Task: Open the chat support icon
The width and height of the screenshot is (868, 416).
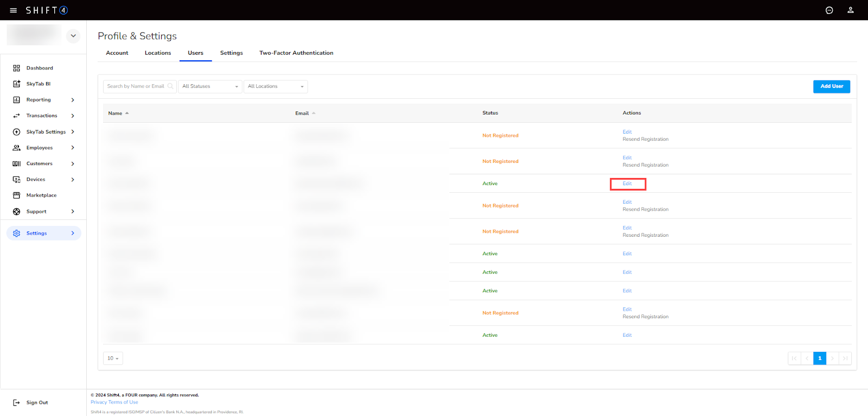Action: point(829,10)
